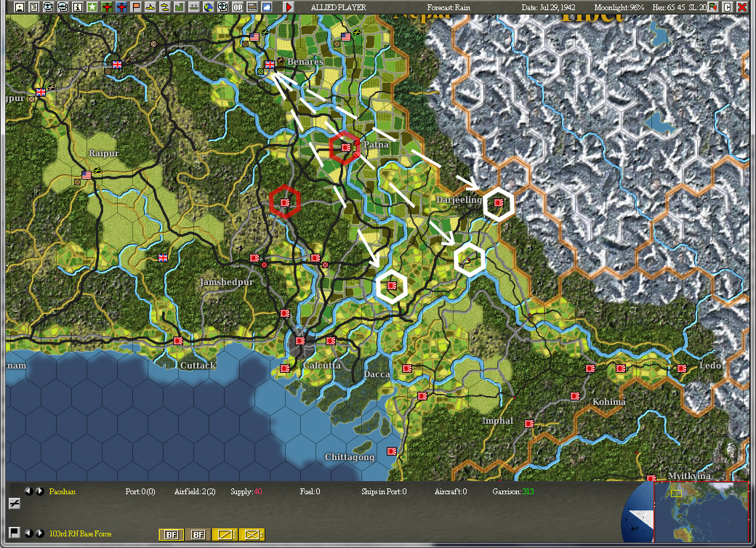This screenshot has width=756, height=548.
Task: Click the red play end-turn arrow
Action: (x=289, y=7)
